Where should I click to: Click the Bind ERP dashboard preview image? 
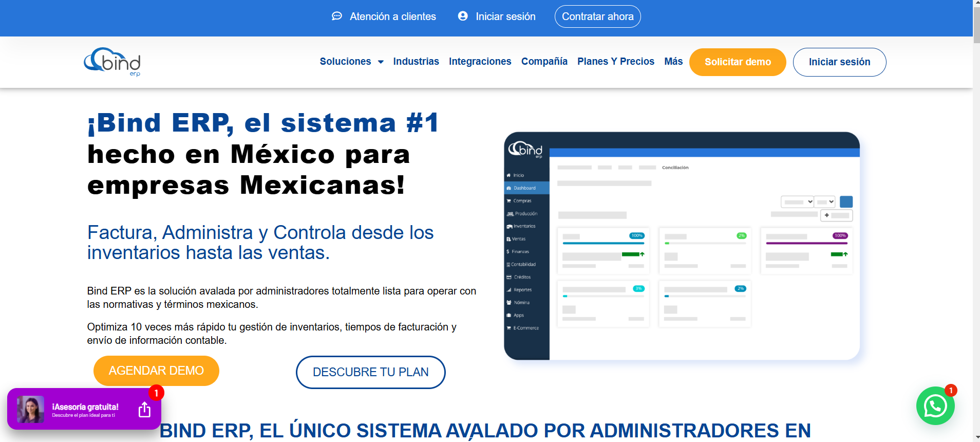click(682, 246)
